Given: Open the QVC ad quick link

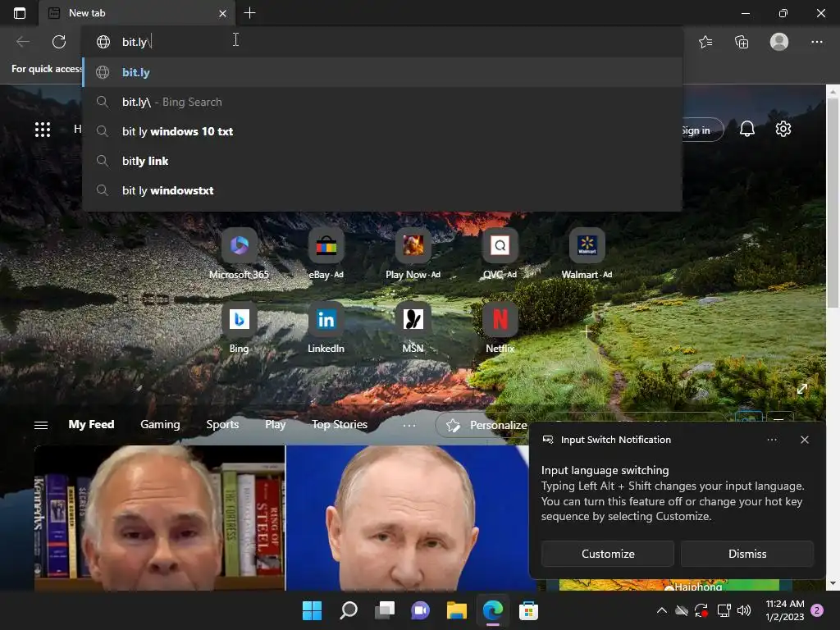Looking at the screenshot, I should [500, 254].
